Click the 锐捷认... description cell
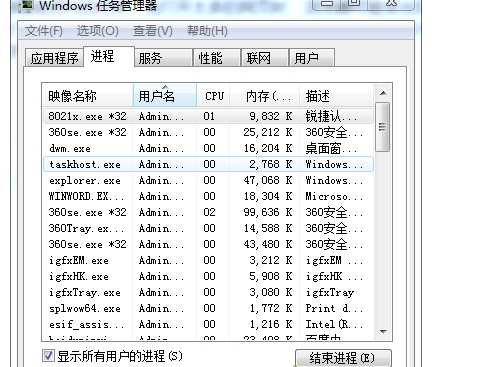Viewport: 481px width, 367px height. [x=331, y=116]
